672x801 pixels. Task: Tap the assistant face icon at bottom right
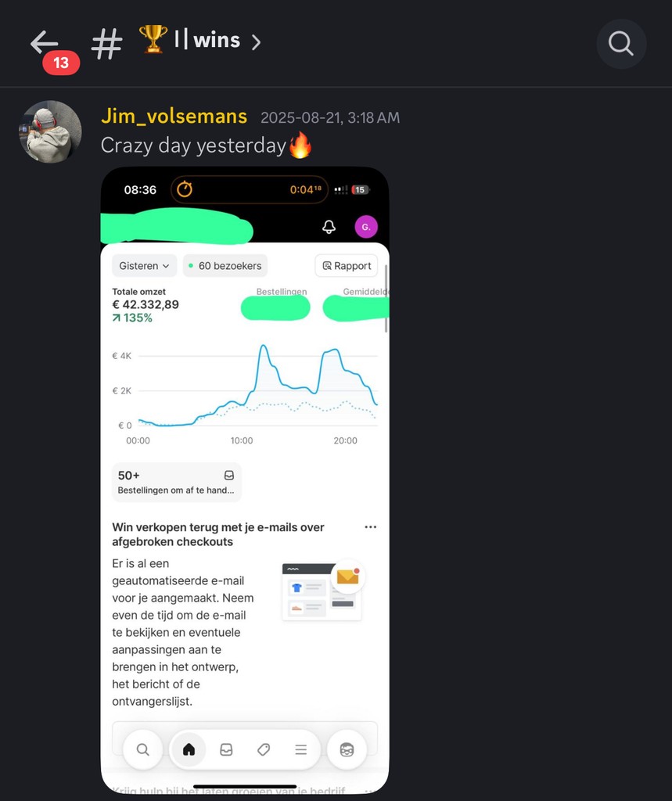pyautogui.click(x=347, y=749)
